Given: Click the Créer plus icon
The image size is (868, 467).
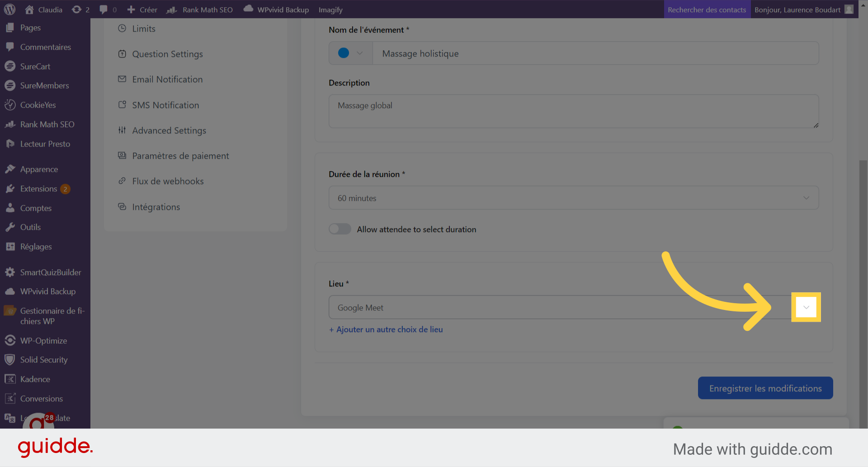Looking at the screenshot, I should coord(131,10).
